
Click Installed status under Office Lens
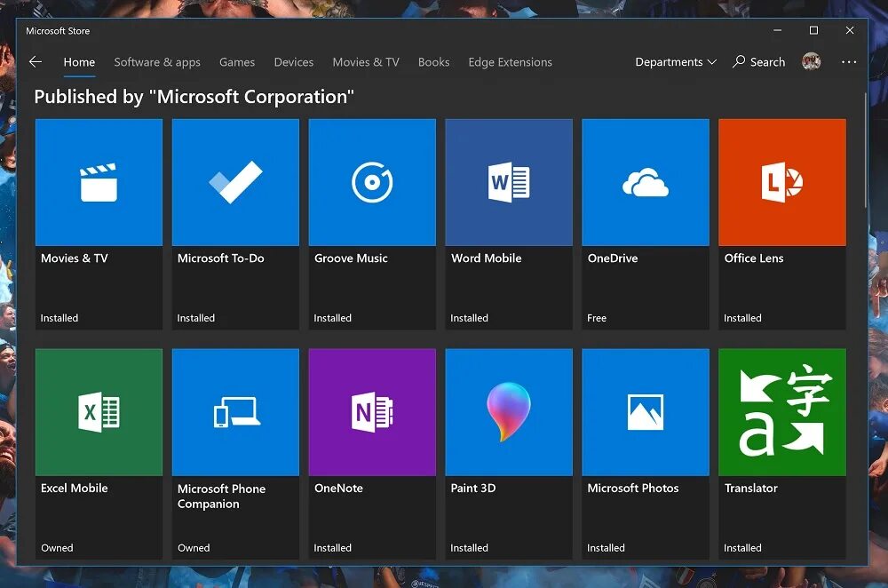coord(742,318)
